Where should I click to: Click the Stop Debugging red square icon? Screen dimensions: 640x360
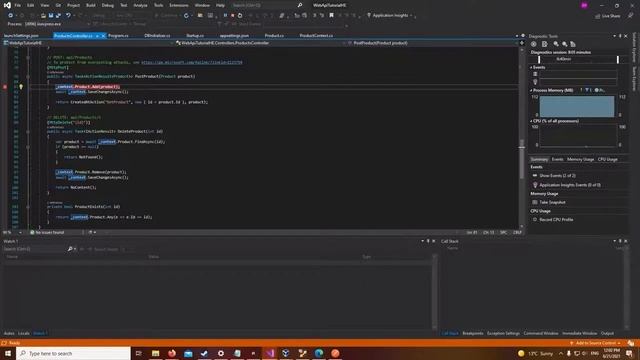pyautogui.click(x=233, y=16)
